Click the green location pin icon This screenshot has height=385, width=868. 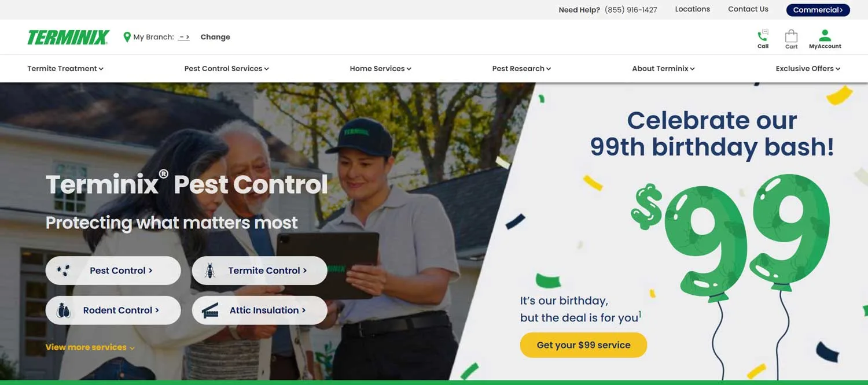(x=127, y=37)
